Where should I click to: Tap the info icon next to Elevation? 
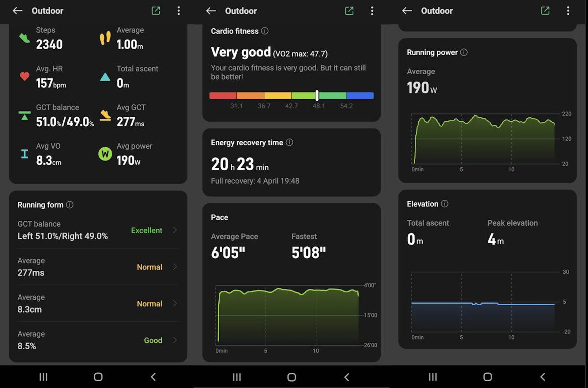(444, 204)
